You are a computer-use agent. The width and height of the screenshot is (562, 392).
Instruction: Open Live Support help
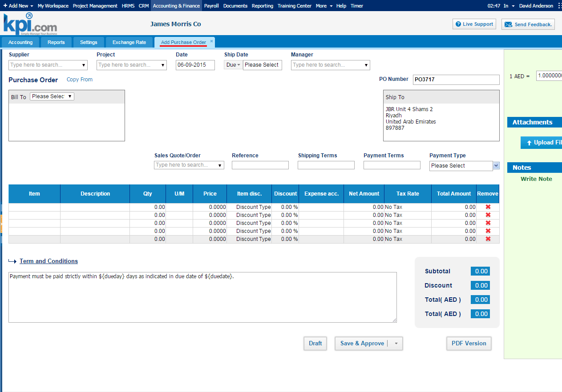[474, 24]
